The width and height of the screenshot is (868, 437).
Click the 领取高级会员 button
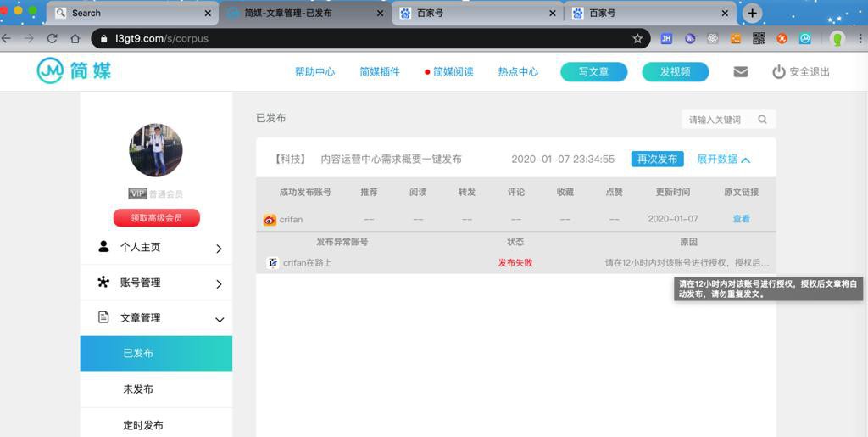156,218
